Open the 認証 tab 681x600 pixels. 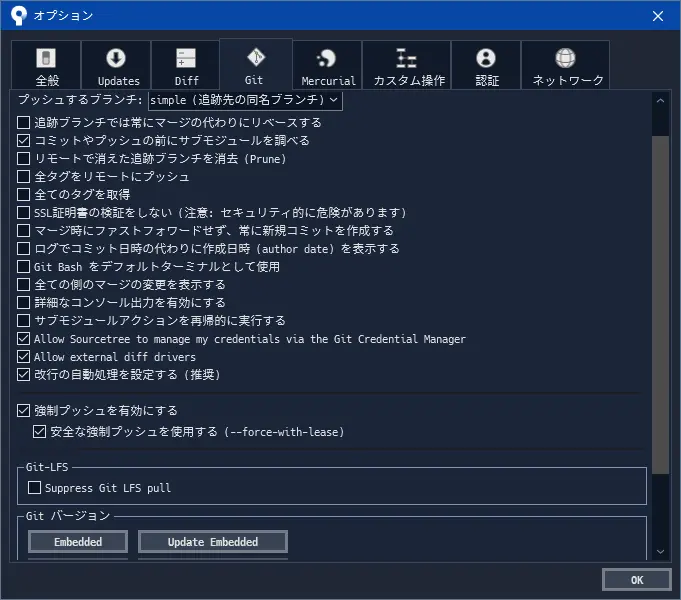point(486,65)
